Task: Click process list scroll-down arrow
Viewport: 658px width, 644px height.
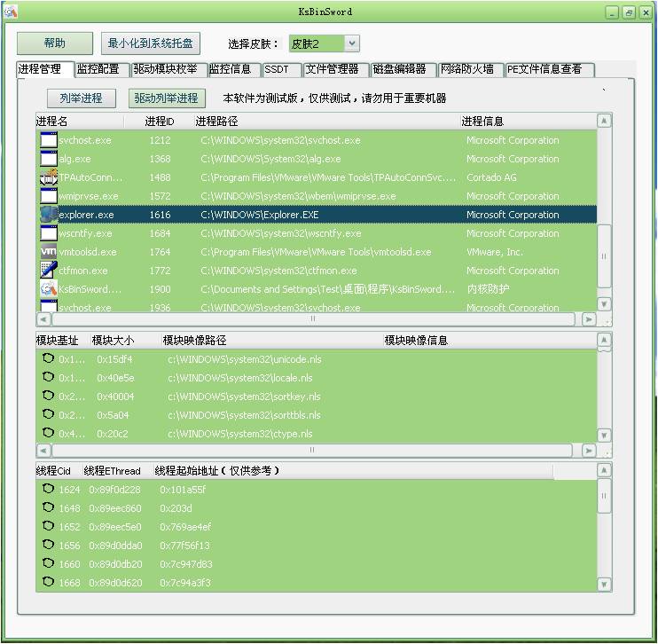Action: (x=604, y=304)
